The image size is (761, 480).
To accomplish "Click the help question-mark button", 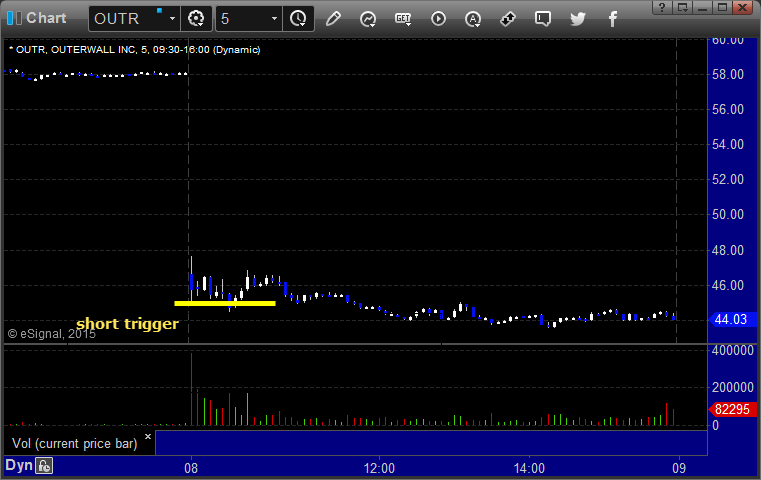I will (662, 7).
